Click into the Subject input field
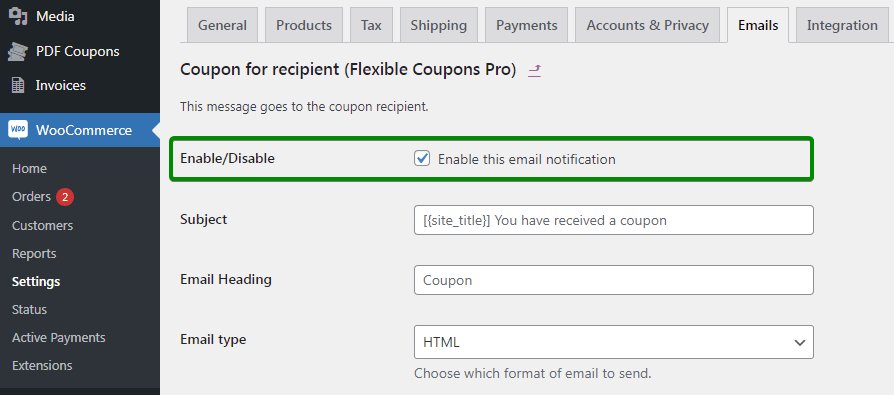Screen dimensions: 894x395 613,220
